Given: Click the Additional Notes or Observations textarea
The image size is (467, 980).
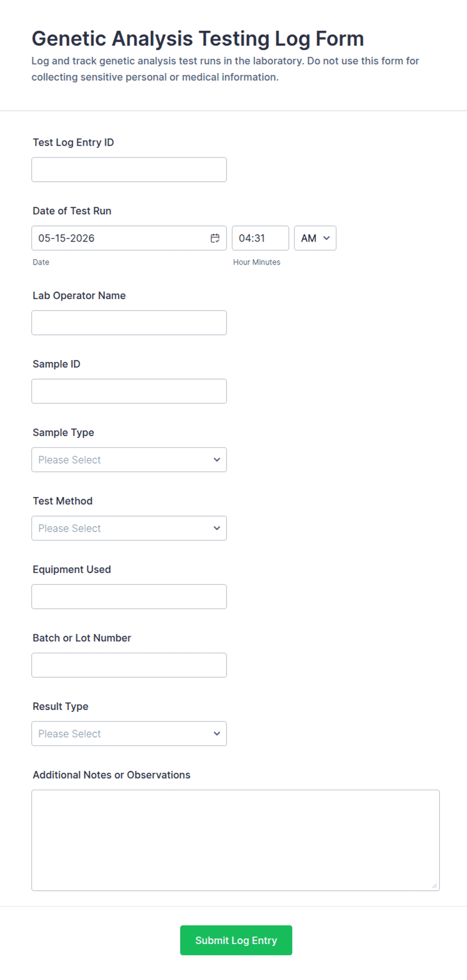Looking at the screenshot, I should pyautogui.click(x=236, y=840).
